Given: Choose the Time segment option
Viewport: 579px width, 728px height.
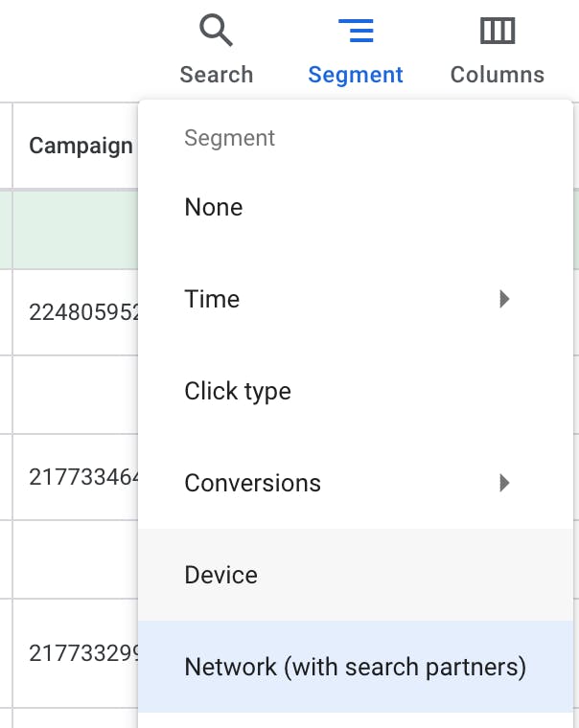Looking at the screenshot, I should 212,300.
